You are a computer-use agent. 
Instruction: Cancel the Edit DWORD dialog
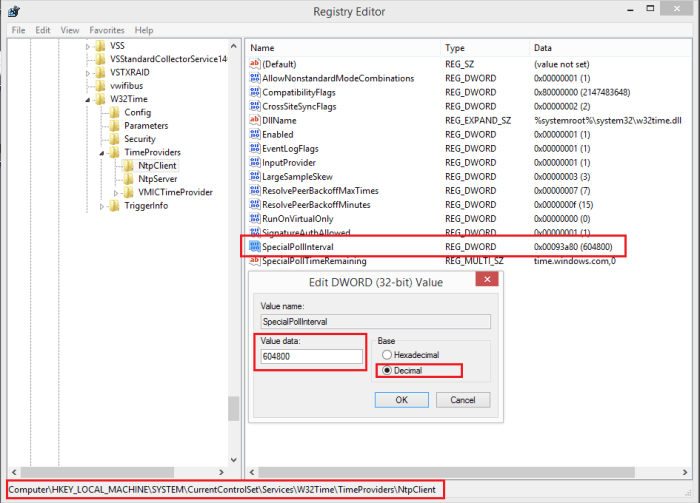click(x=463, y=400)
